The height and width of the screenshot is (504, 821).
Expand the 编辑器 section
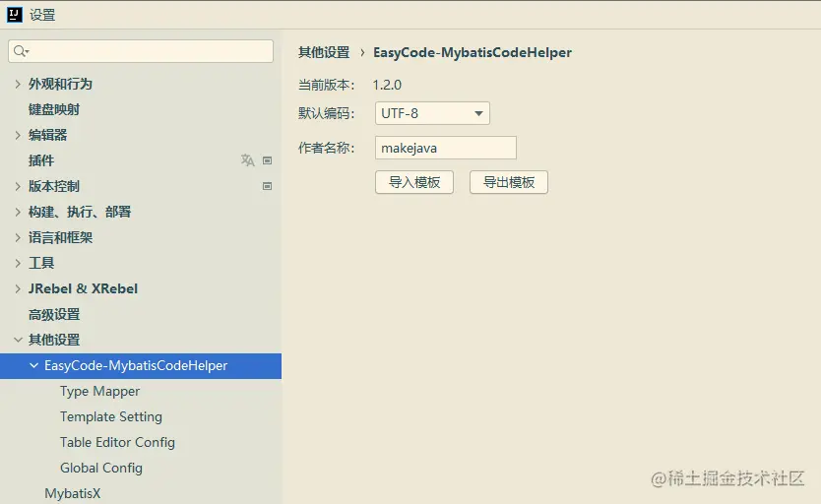(x=18, y=135)
